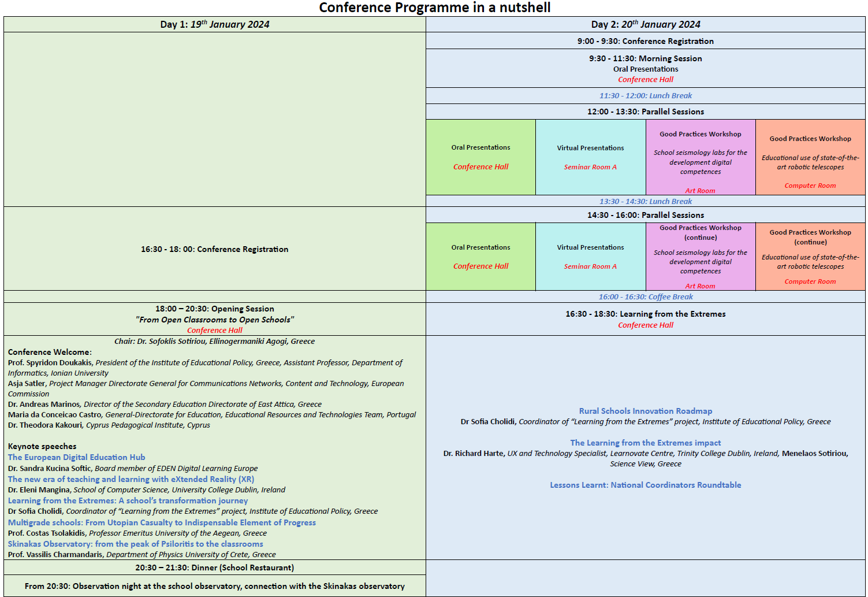The width and height of the screenshot is (868, 597).
Task: Click the eXtended Reality (XR) keynote title
Action: pos(131,479)
